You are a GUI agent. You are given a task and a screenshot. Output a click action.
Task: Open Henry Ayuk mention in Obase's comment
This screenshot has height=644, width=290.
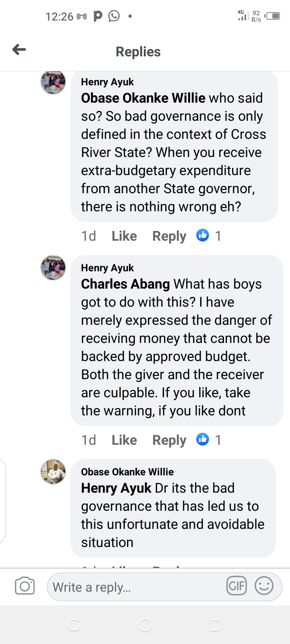click(x=116, y=488)
